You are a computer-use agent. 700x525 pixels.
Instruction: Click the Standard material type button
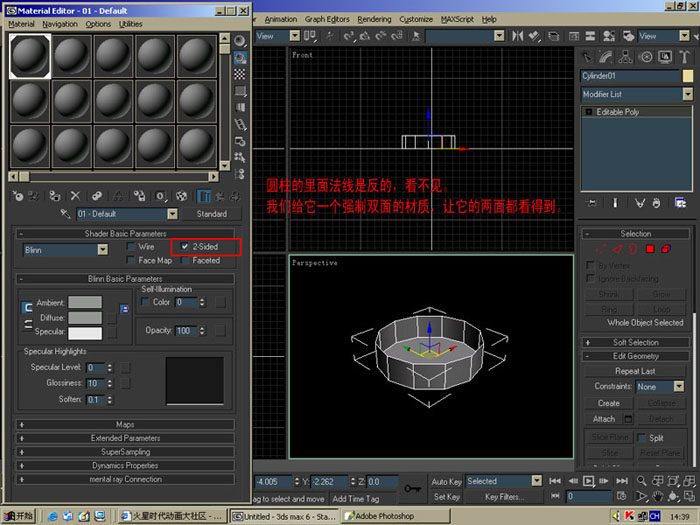(x=212, y=214)
